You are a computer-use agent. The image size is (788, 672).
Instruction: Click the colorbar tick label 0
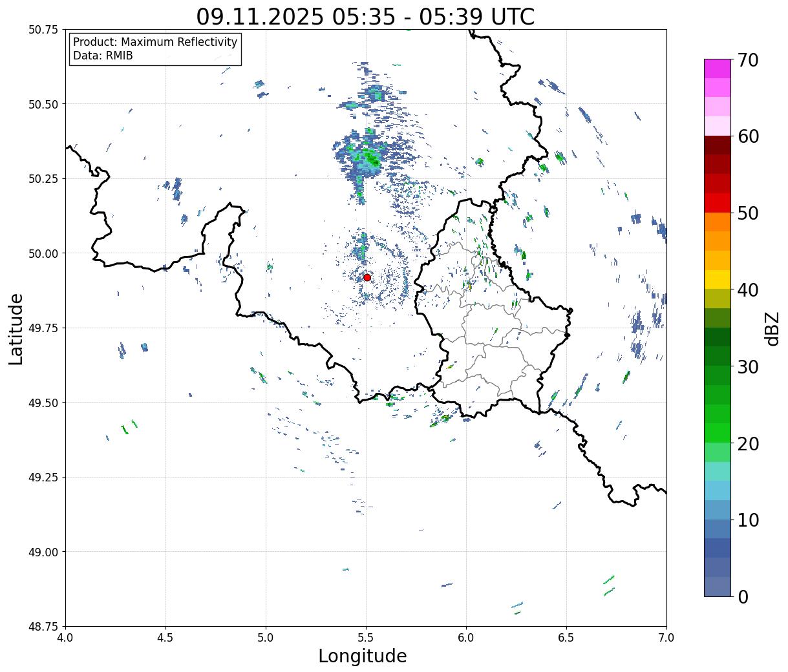coord(743,597)
